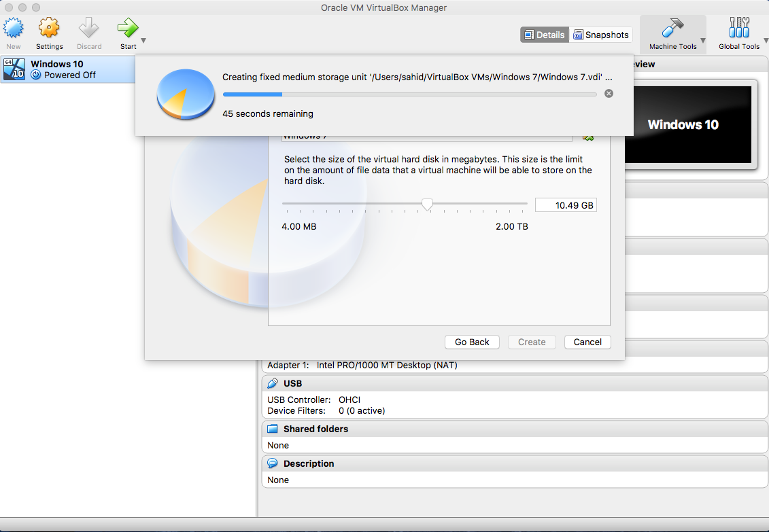
Task: Click the 2.00 TB maximum label
Action: [511, 226]
